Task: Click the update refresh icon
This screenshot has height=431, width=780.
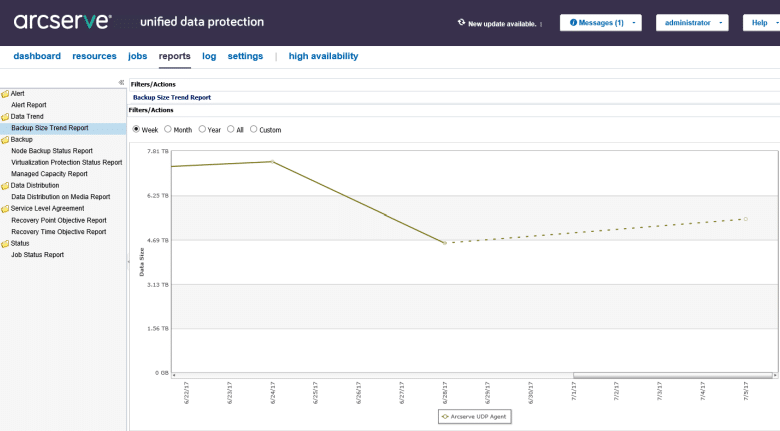Action: [461, 22]
